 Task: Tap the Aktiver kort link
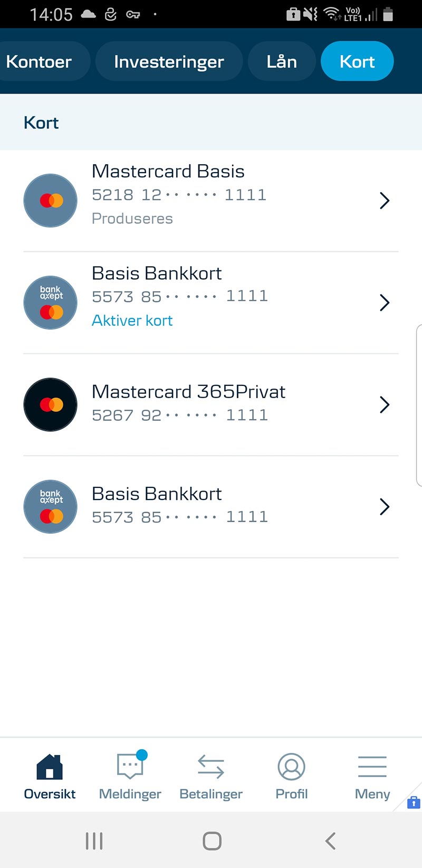[132, 320]
